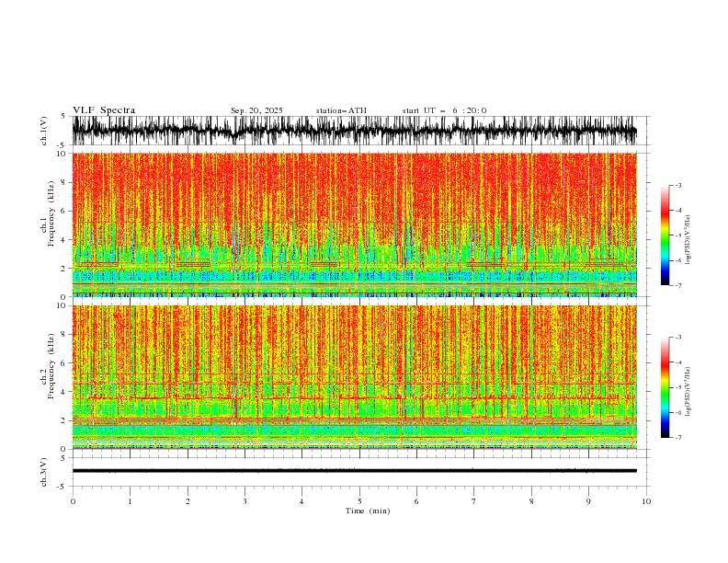This screenshot has height=563, width=728.
Task: Click the 'VLF Spectra' title text
Action: (104, 110)
